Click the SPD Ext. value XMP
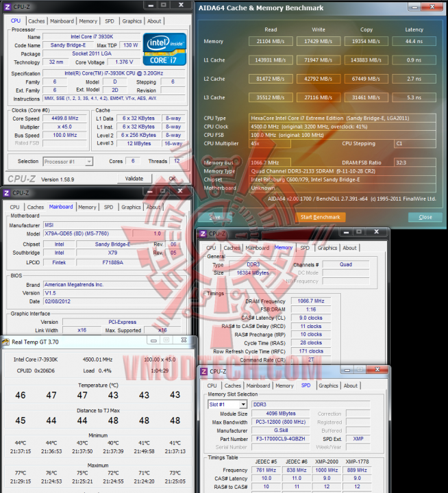The width and height of the screenshot is (448, 493). (x=358, y=439)
